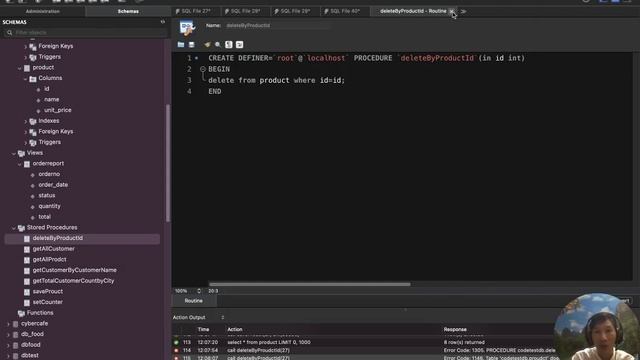Adjust the 100% zoom stepper
The image size is (640, 360).
199,291
